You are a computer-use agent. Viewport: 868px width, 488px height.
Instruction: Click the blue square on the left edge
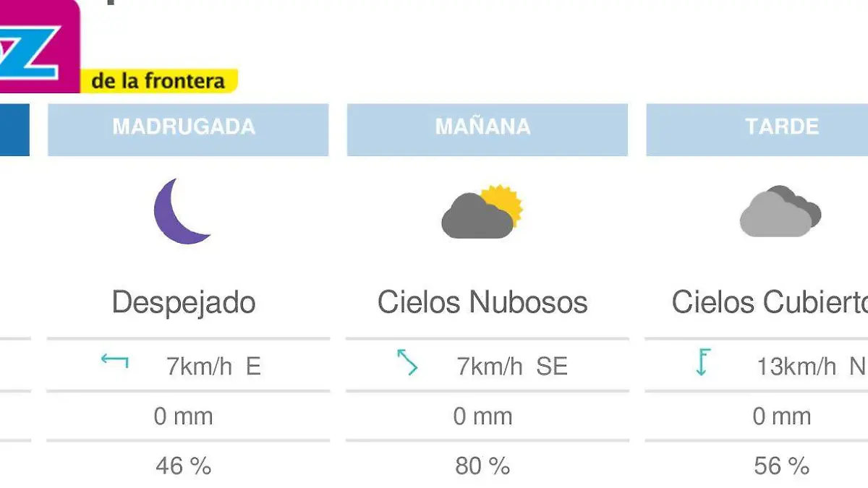(13, 130)
